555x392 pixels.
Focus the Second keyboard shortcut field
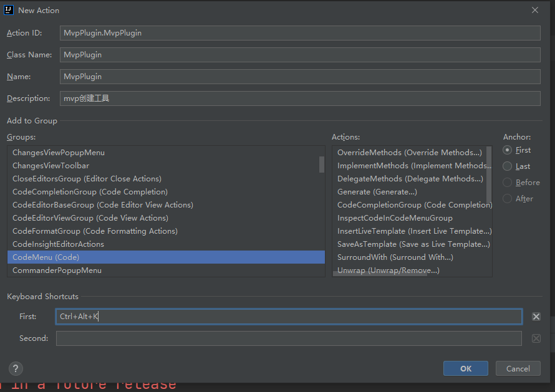[x=289, y=338]
